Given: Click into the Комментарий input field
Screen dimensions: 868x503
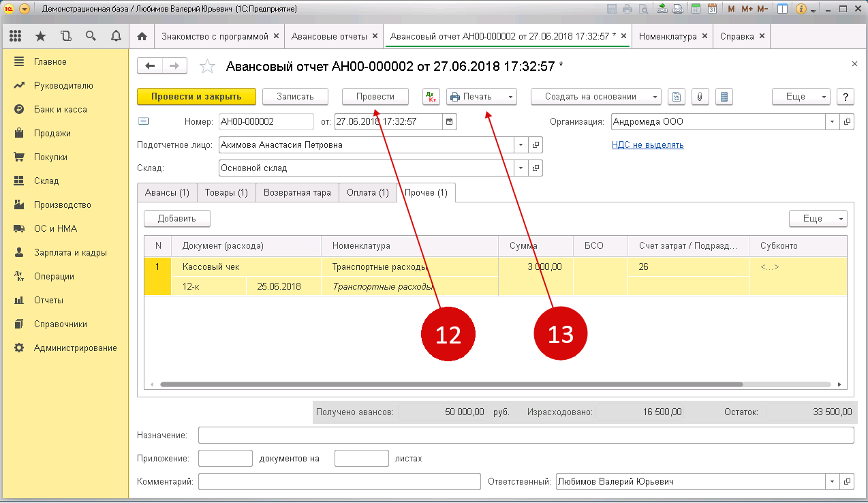Looking at the screenshot, I should [x=339, y=482].
